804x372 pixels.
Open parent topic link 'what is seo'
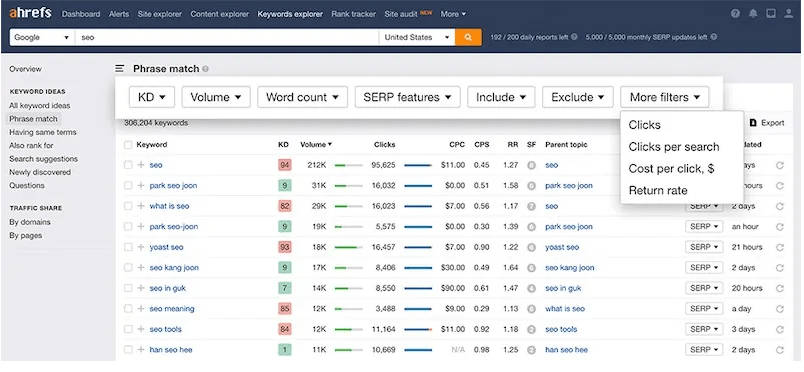point(565,309)
